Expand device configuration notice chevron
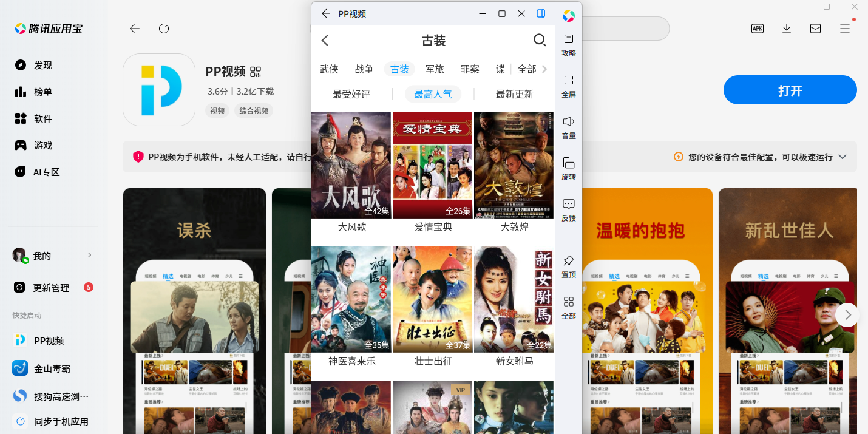The image size is (868, 434). 843,157
